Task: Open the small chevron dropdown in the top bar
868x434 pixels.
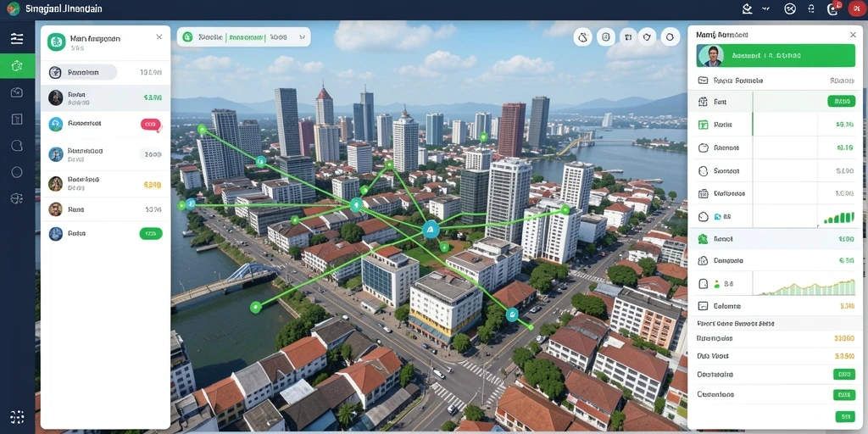Action: [766, 8]
